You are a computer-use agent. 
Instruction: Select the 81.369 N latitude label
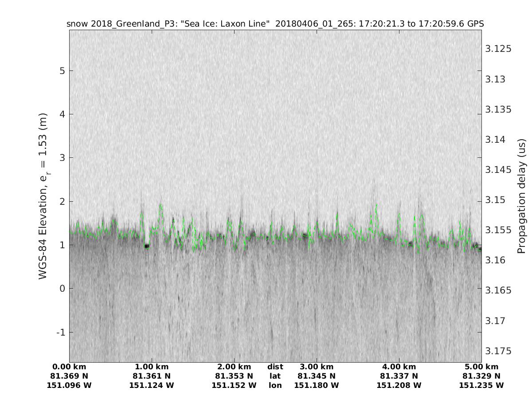pyautogui.click(x=69, y=376)
